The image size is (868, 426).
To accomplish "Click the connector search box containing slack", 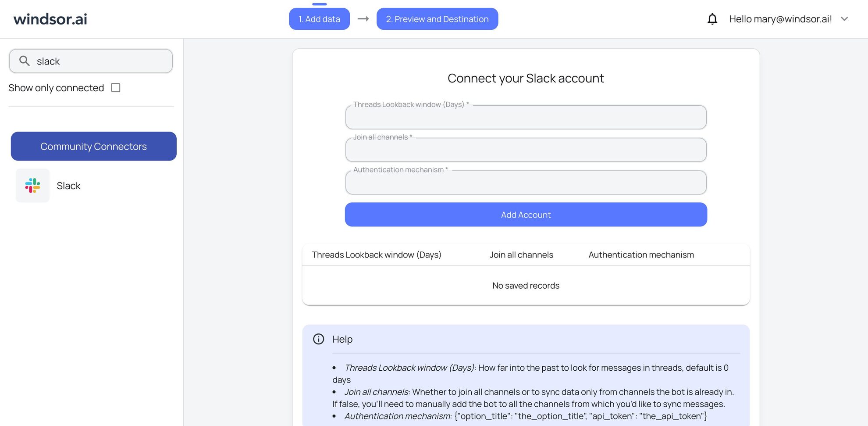I will click(x=91, y=61).
